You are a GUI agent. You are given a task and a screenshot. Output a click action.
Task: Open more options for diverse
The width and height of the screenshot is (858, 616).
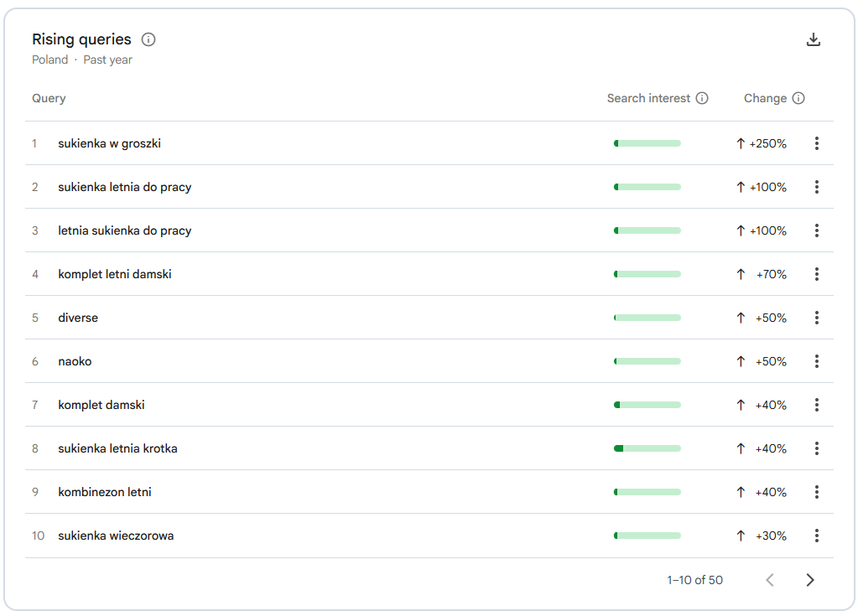(816, 318)
